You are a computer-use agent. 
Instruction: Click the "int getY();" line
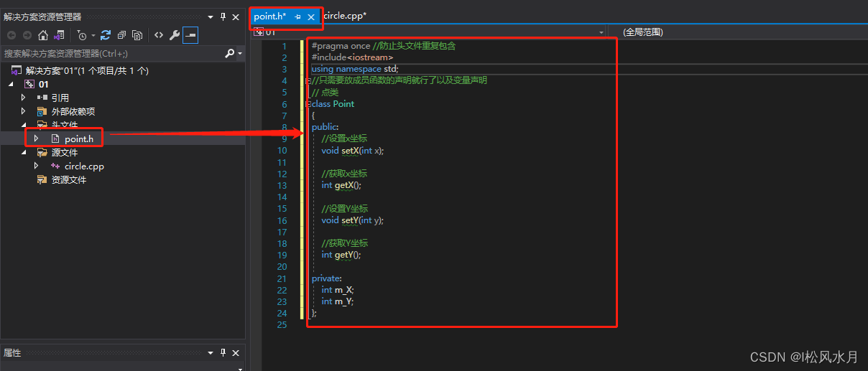tap(341, 255)
